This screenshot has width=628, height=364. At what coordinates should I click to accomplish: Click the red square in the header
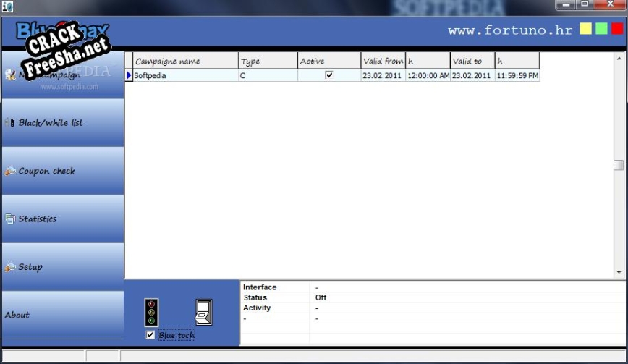(x=616, y=29)
